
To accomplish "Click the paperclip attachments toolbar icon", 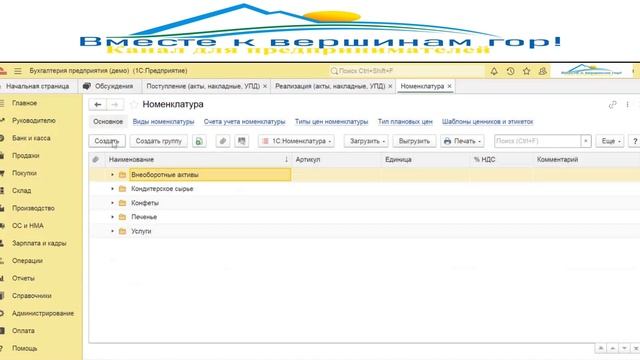I will [222, 141].
